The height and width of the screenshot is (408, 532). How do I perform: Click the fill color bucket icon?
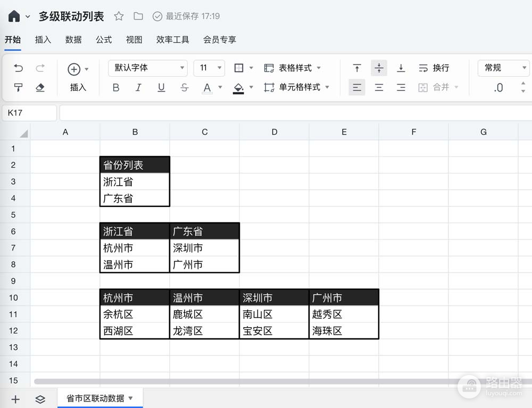click(238, 88)
